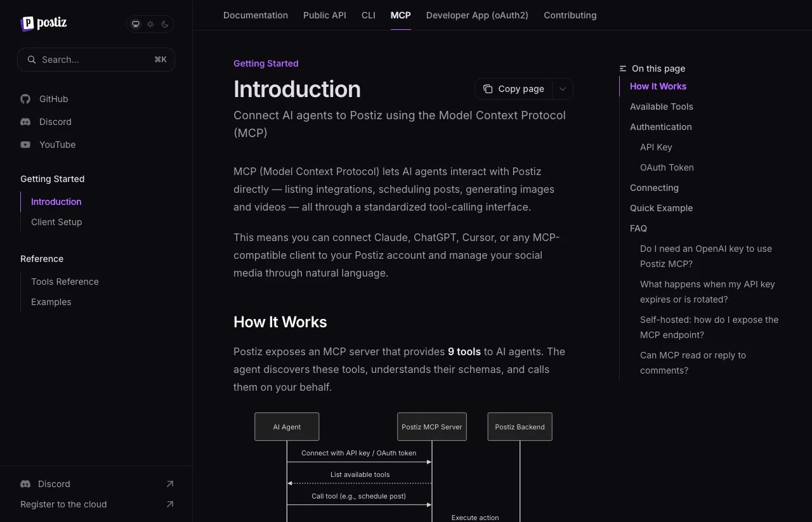Click the Getting Started breadcrumb label

[266, 63]
